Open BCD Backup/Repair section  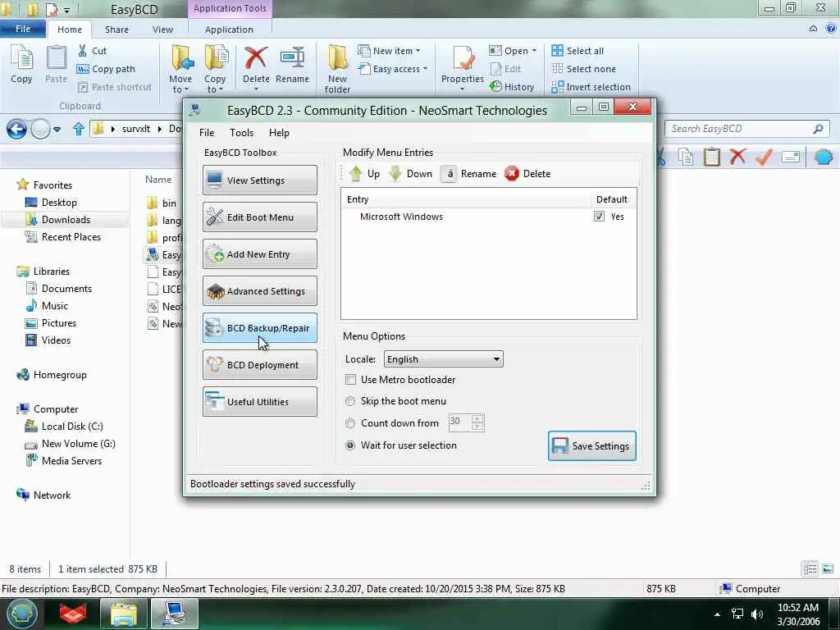(260, 328)
